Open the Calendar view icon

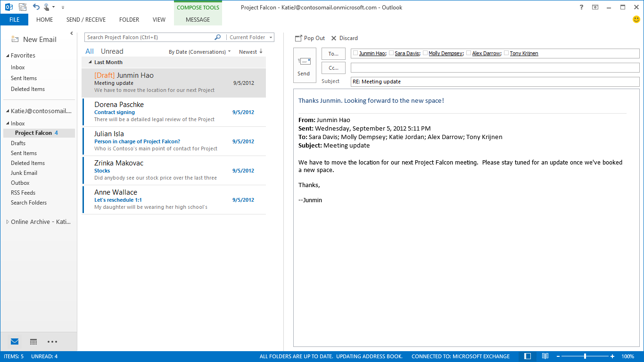33,342
